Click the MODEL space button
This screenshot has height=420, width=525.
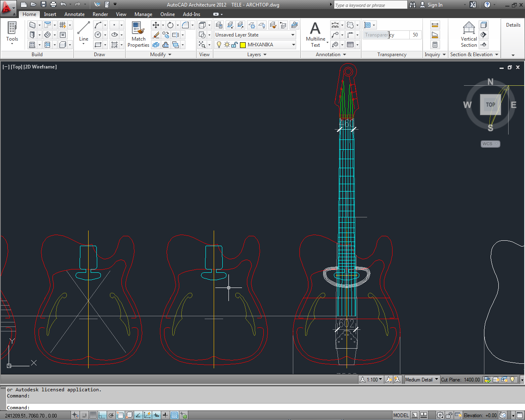click(401, 415)
